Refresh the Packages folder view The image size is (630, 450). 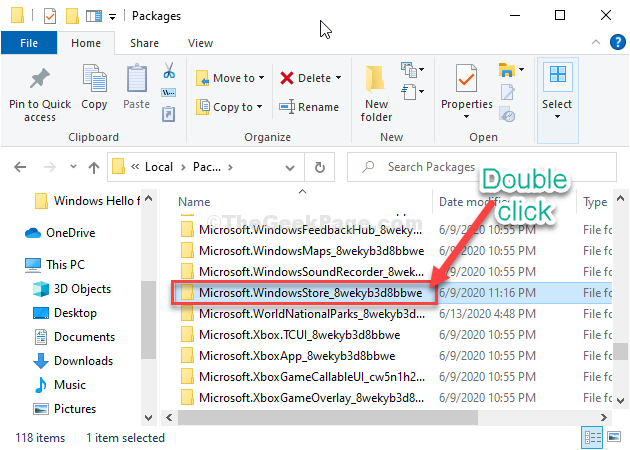(x=320, y=167)
